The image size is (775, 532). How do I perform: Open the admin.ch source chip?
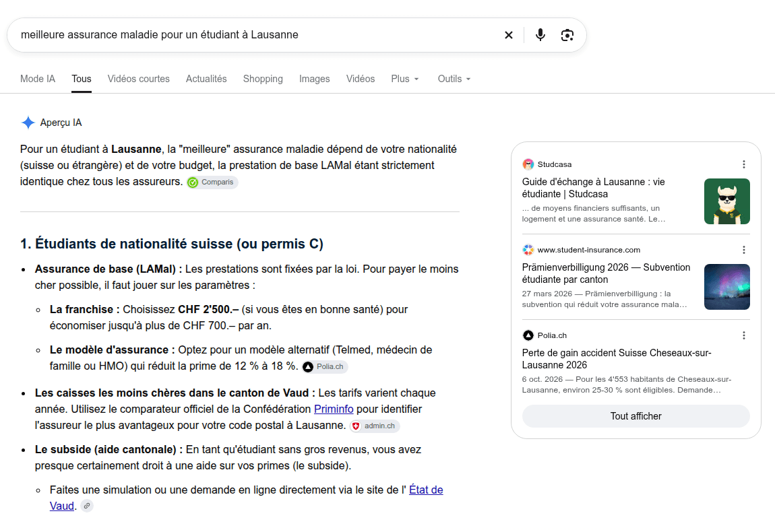pyautogui.click(x=375, y=426)
